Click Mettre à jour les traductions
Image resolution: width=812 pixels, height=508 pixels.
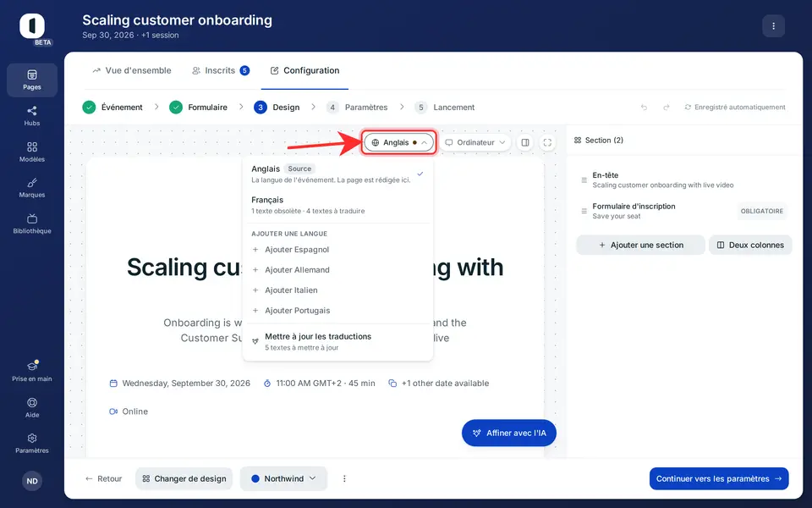337,341
